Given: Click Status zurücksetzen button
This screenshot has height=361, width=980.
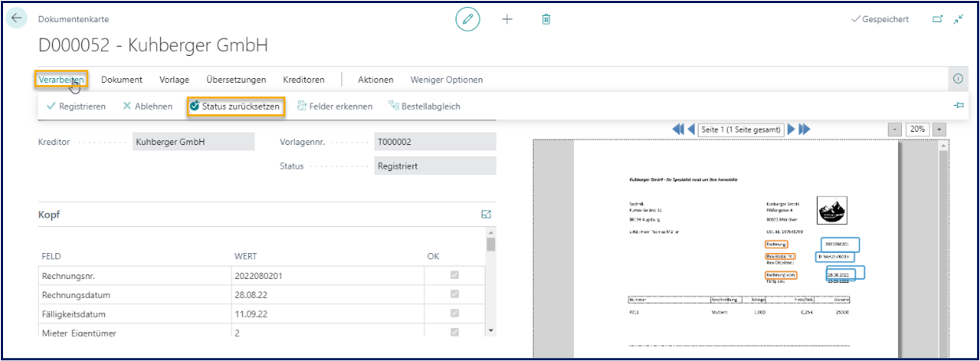Looking at the screenshot, I should [x=235, y=106].
